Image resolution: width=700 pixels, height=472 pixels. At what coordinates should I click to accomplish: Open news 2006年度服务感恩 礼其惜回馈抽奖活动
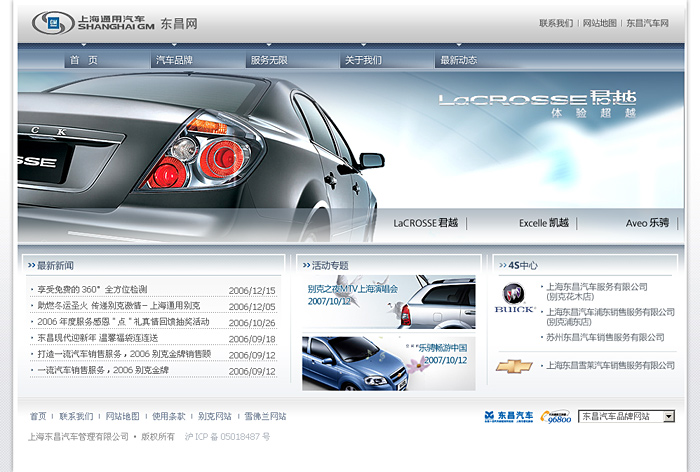[123, 322]
